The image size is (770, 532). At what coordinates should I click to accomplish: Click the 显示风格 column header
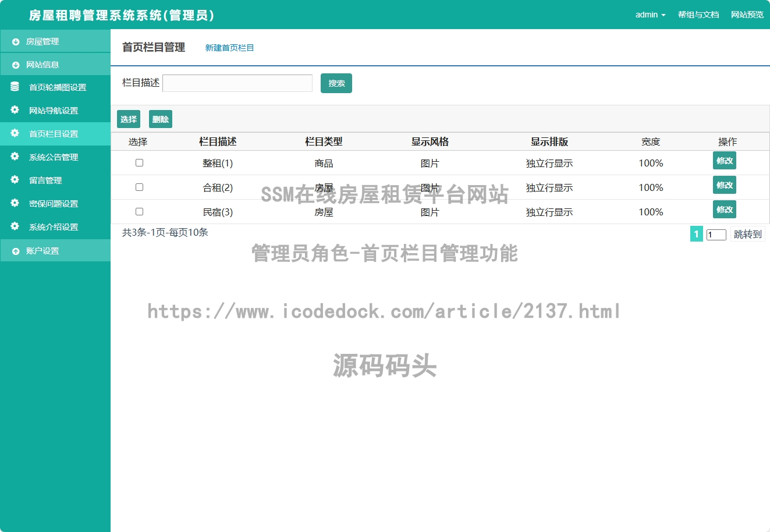pyautogui.click(x=430, y=141)
